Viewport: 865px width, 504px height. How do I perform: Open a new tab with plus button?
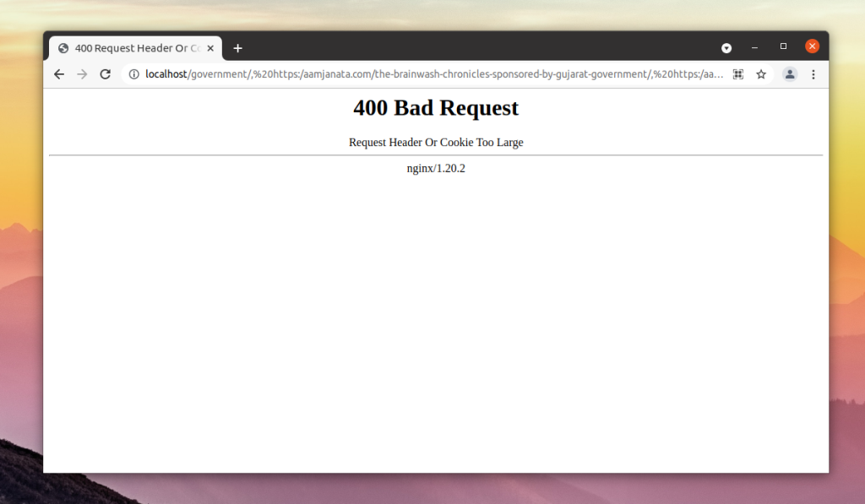tap(237, 48)
